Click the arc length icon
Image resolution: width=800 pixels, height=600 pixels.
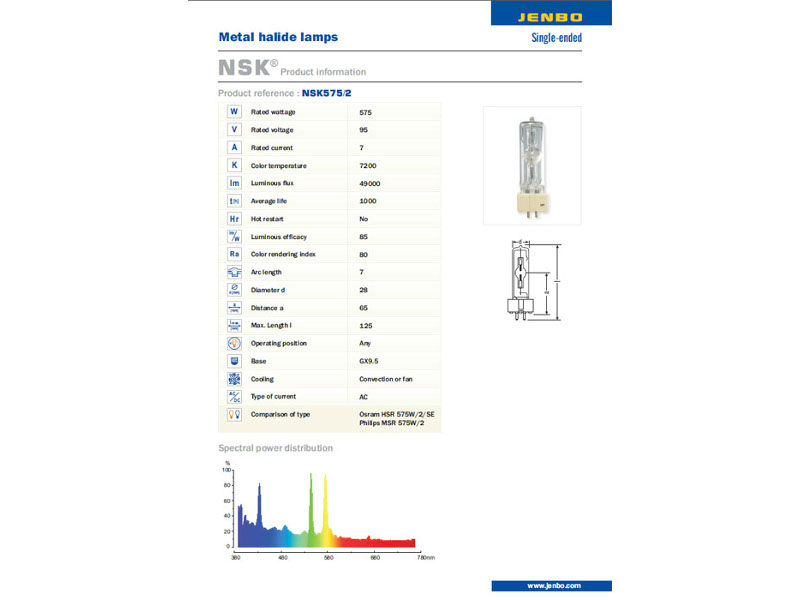(x=234, y=272)
